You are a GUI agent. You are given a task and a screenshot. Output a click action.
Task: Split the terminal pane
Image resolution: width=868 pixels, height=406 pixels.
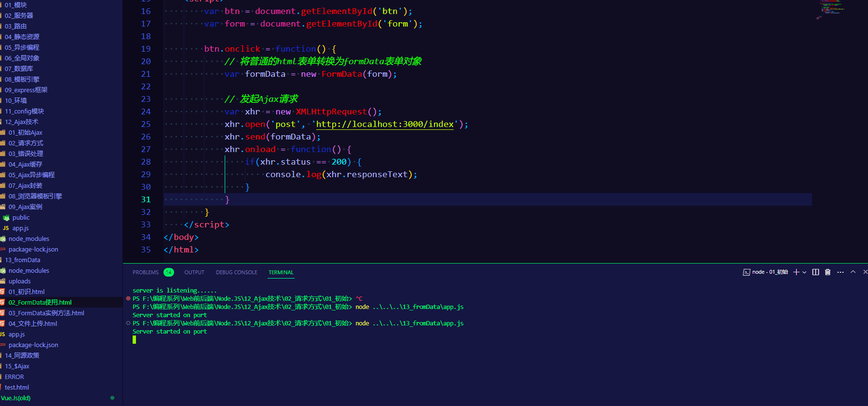[x=815, y=272]
